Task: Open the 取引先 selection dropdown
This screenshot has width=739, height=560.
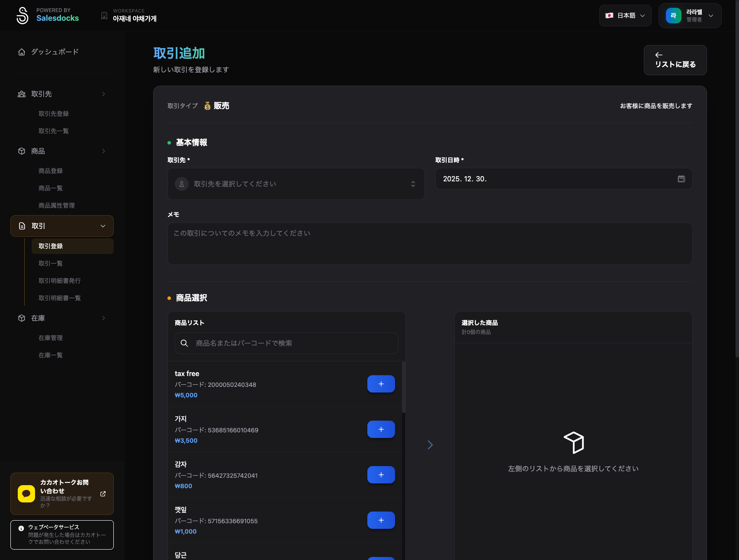Action: [296, 183]
